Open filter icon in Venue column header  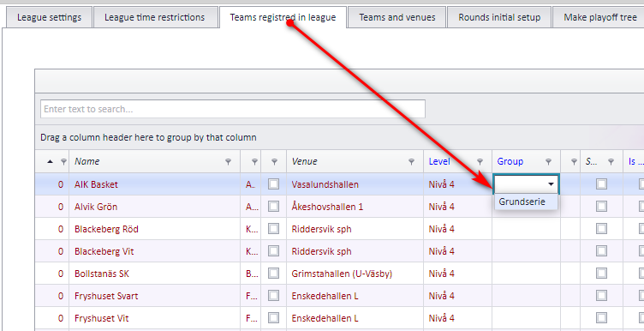click(411, 162)
